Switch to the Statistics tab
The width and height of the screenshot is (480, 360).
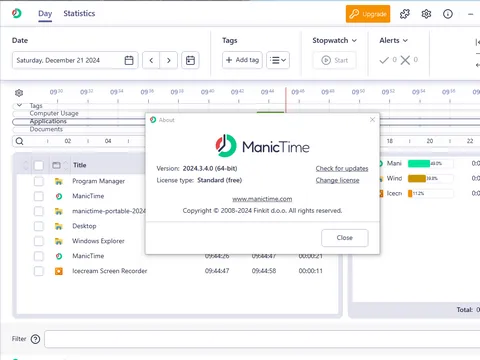[79, 14]
